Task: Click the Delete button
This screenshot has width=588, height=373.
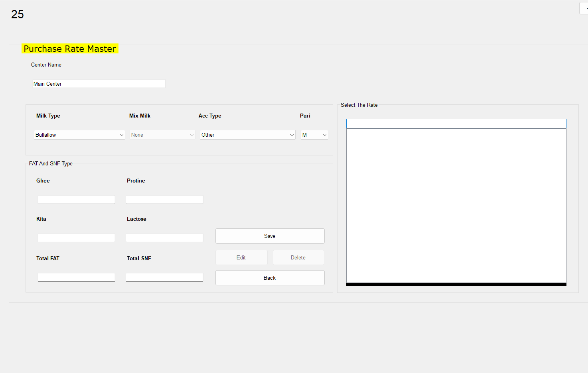Action: pos(298,257)
